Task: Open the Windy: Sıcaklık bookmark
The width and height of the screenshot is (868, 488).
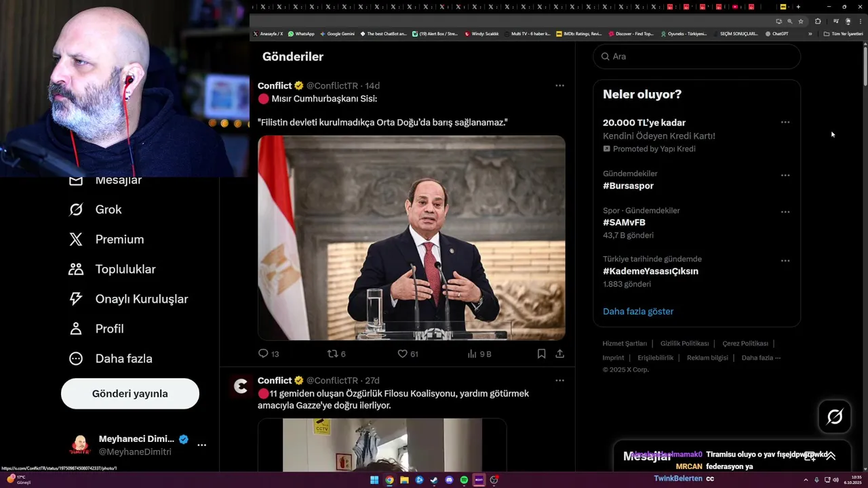Action: [x=481, y=33]
